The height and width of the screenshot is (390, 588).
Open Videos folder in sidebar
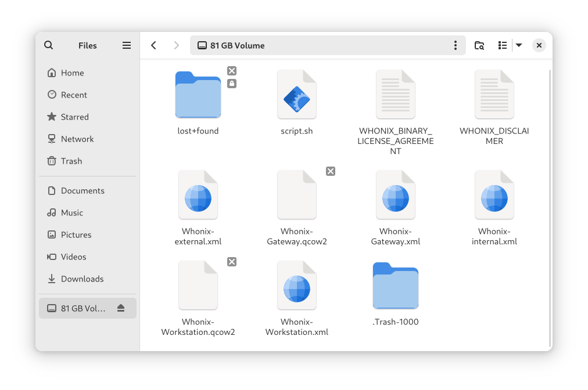(x=88, y=257)
